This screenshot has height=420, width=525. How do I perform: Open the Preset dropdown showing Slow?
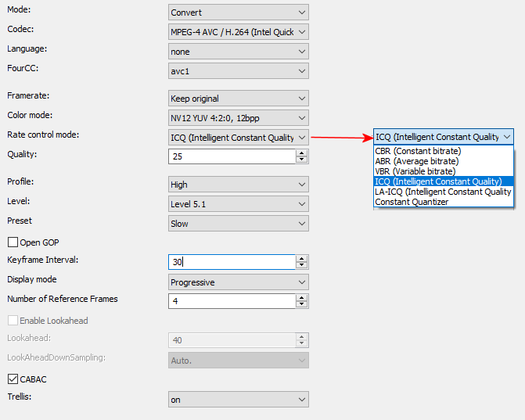(x=239, y=224)
